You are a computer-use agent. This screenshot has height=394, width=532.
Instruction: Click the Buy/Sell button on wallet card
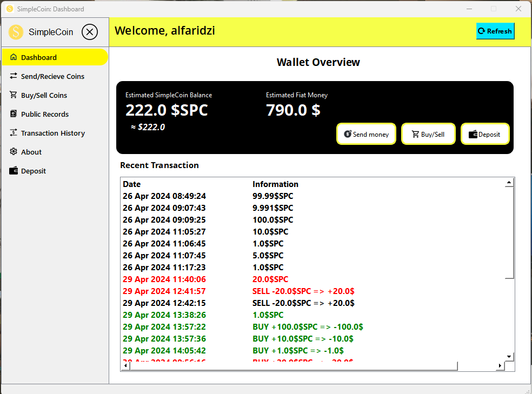[428, 134]
